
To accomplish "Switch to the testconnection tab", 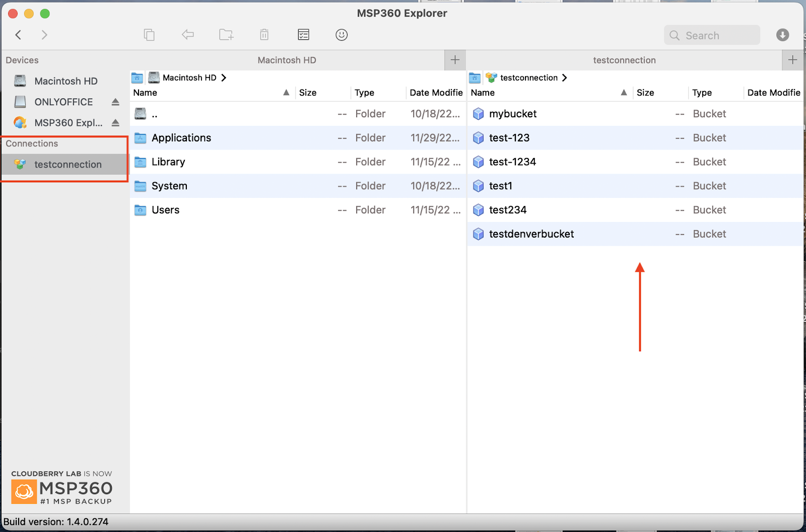I will point(624,60).
